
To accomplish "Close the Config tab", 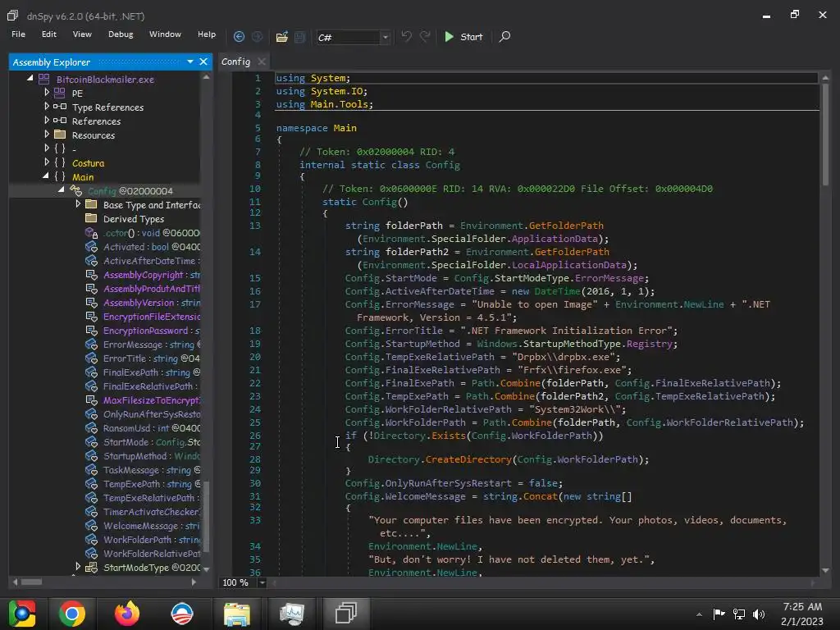I will point(262,62).
